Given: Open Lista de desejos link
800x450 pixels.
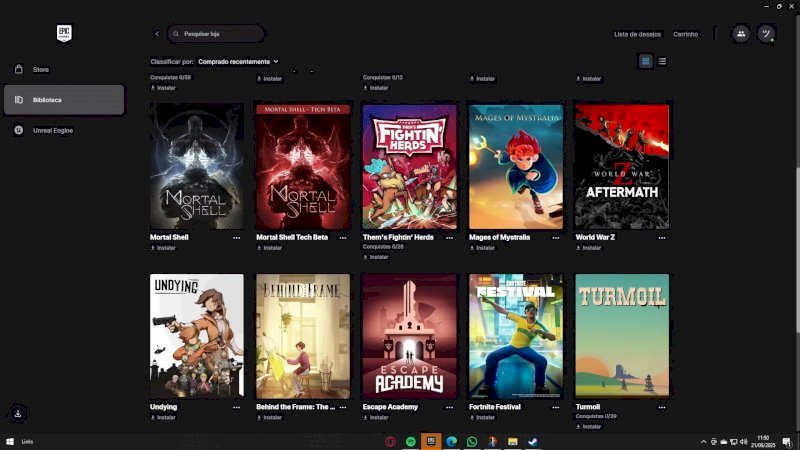Looking at the screenshot, I should (x=637, y=34).
